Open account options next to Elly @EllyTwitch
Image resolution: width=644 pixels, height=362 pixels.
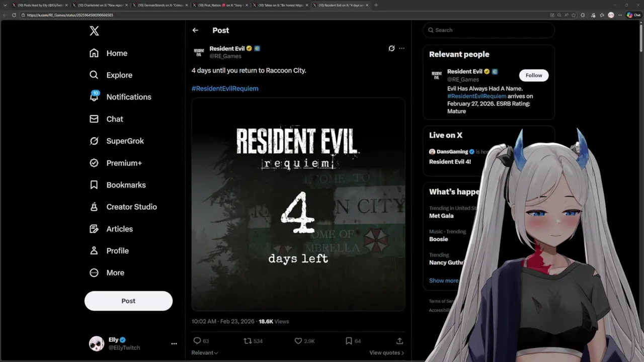pyautogui.click(x=174, y=344)
